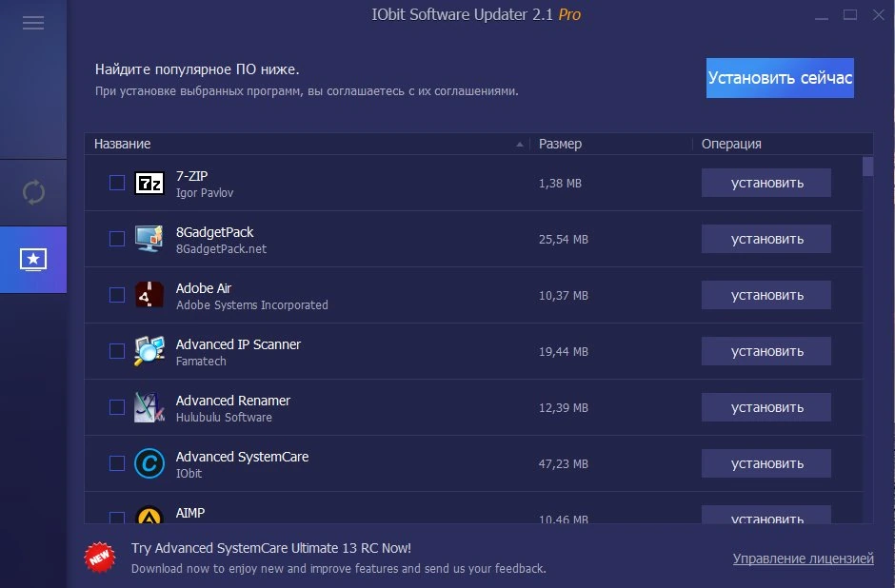The image size is (895, 588).
Task: Install 7-ZIP with установить button
Action: (x=766, y=183)
